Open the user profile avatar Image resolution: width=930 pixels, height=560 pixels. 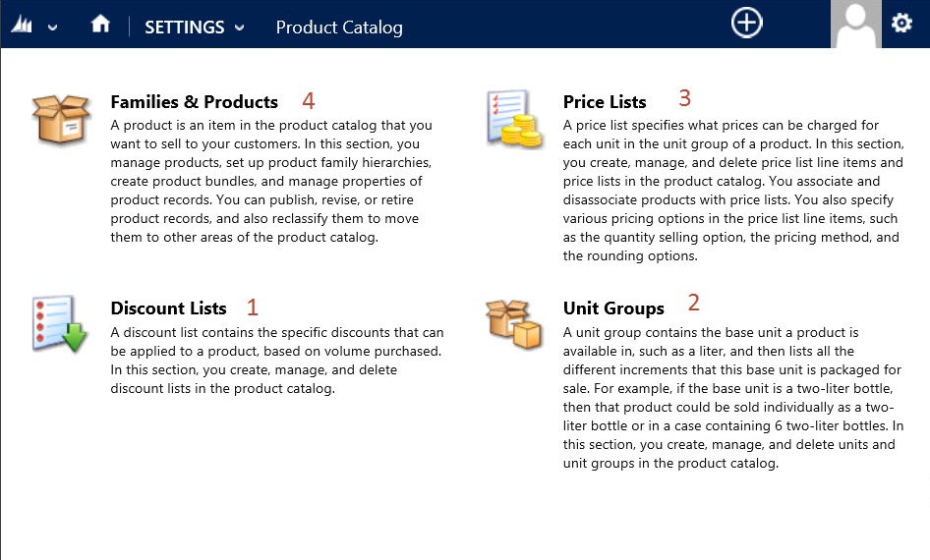855,24
